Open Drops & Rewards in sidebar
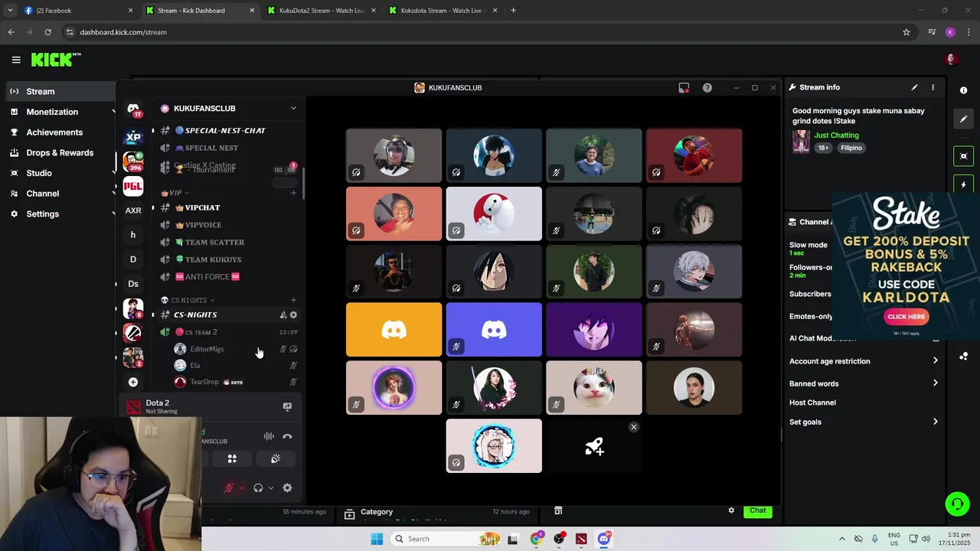This screenshot has width=980, height=551. pyautogui.click(x=60, y=153)
